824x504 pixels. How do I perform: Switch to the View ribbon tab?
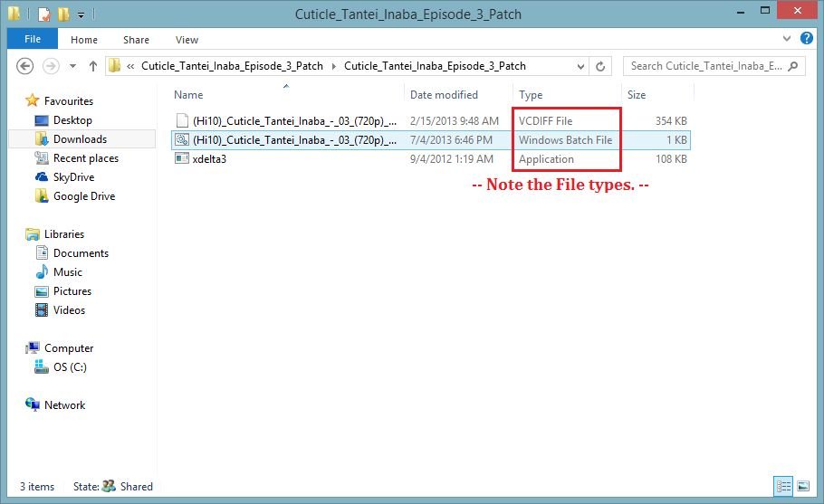click(x=187, y=40)
